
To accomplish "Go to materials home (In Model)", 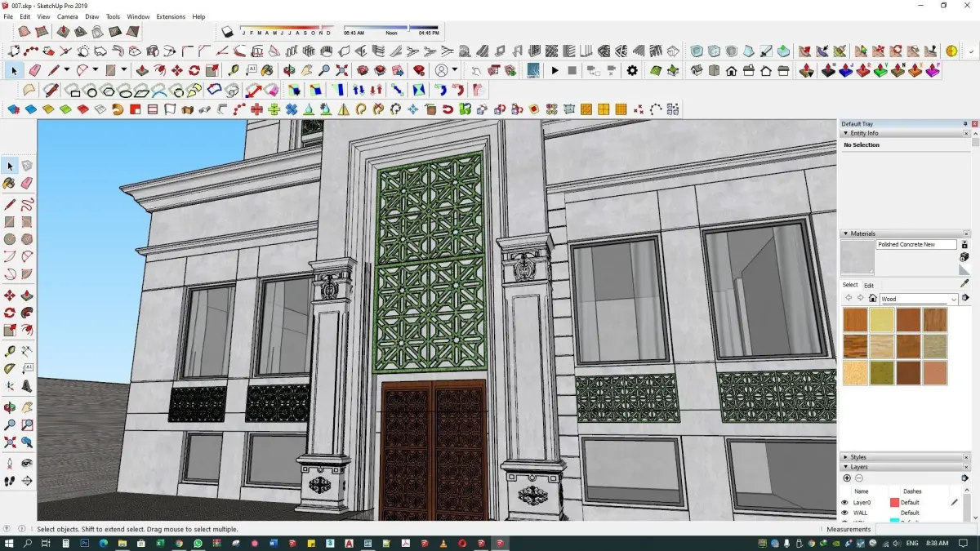I will 872,299.
